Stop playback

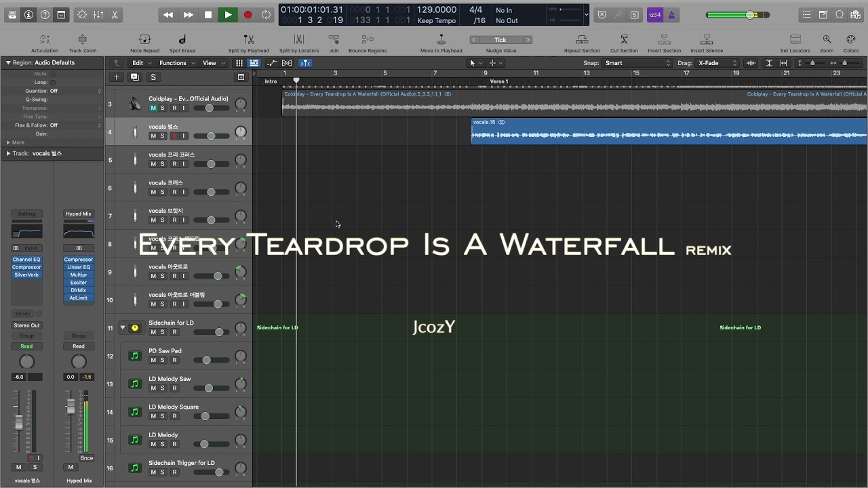208,15
